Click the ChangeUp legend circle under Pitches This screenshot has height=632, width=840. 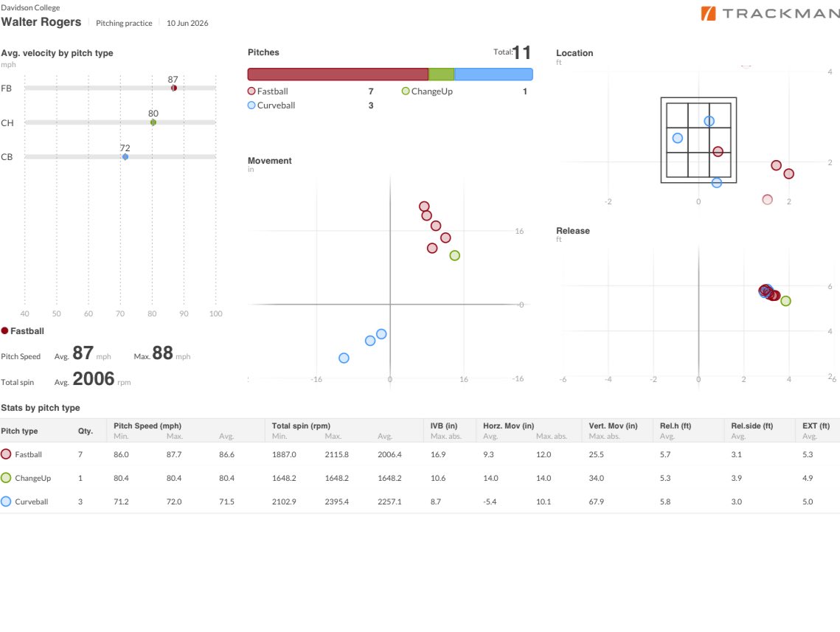point(406,91)
